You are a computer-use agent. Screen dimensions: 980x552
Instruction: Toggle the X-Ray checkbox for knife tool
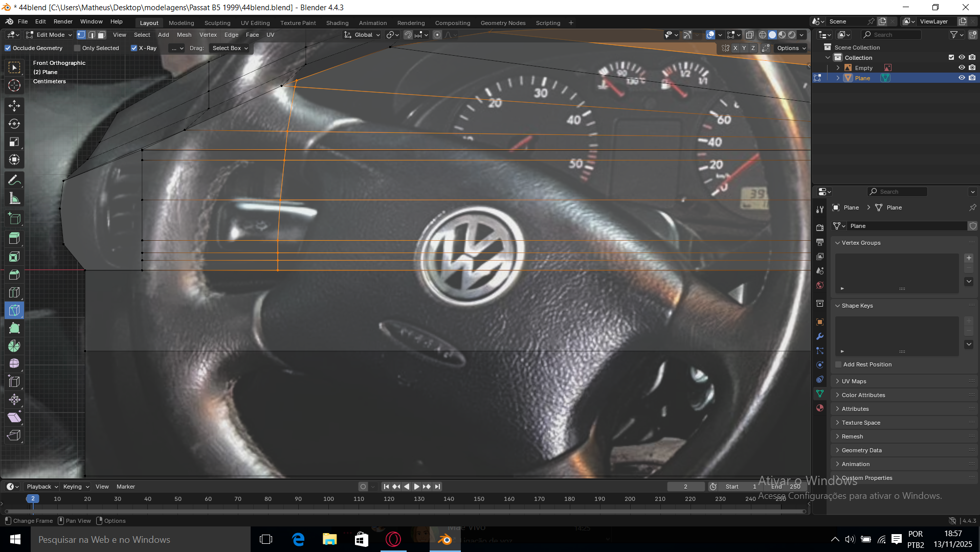click(134, 48)
